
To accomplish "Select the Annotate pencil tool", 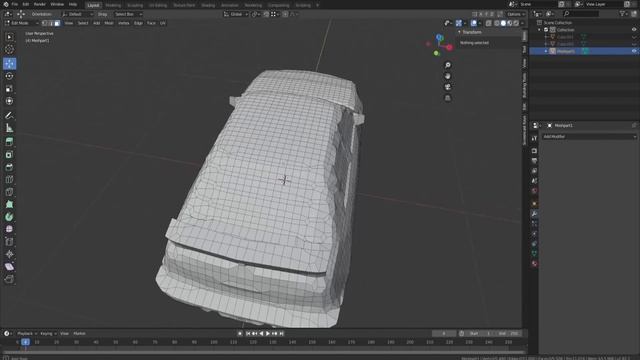I will coord(9,116).
